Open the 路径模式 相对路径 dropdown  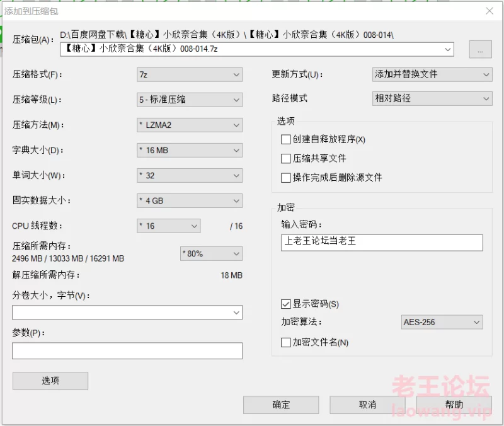(432, 98)
